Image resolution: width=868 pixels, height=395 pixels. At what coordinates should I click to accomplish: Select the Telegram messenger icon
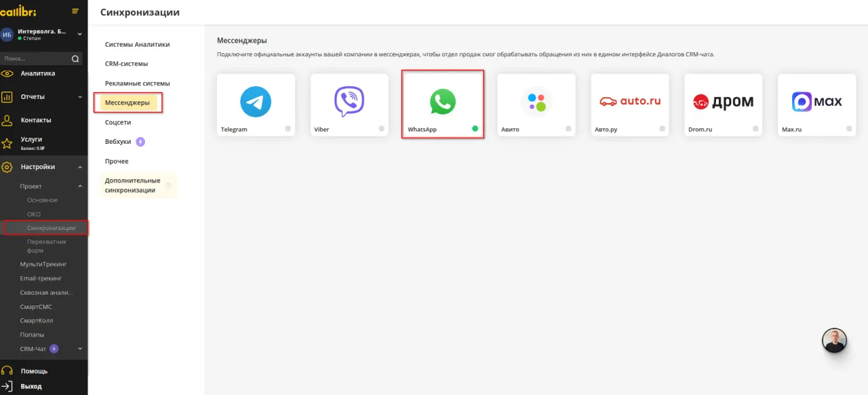tap(256, 100)
